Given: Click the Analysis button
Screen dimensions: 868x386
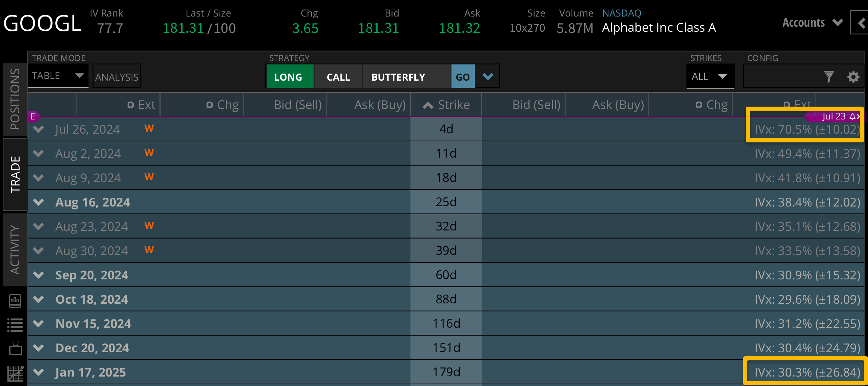Looking at the screenshot, I should pos(117,77).
